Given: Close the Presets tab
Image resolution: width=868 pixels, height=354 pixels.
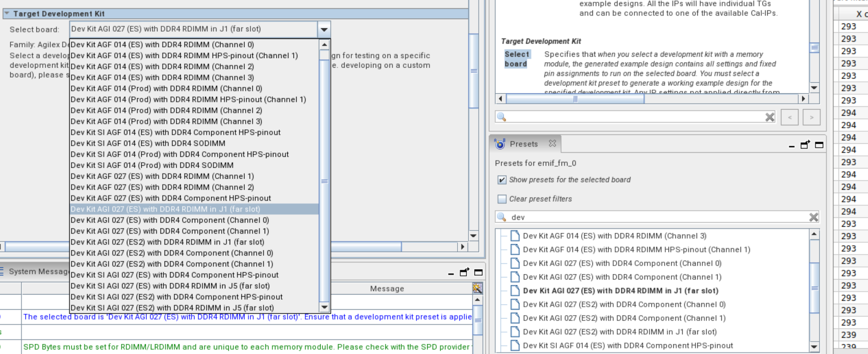Looking at the screenshot, I should coord(552,143).
